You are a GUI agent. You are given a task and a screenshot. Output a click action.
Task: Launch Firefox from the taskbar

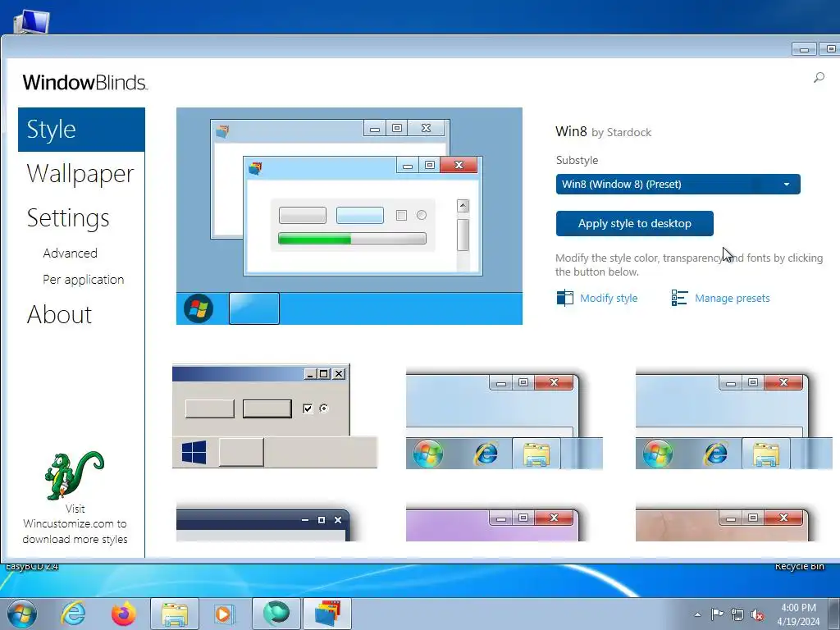(x=124, y=614)
